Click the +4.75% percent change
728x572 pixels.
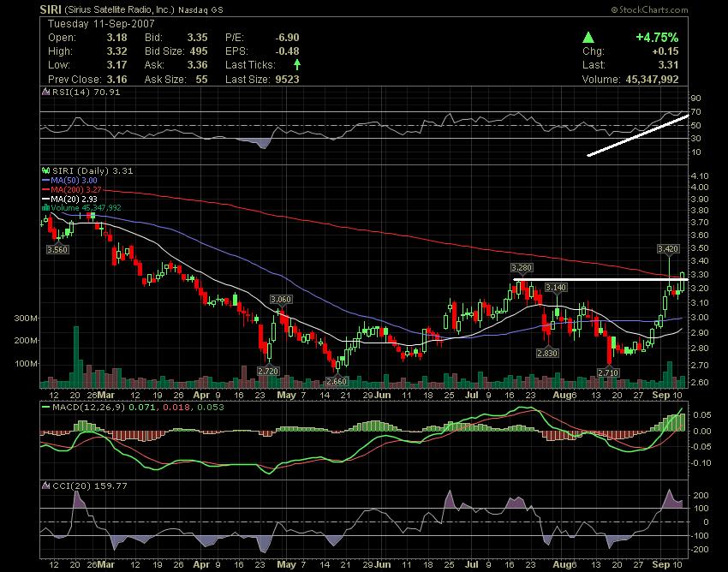[657, 37]
